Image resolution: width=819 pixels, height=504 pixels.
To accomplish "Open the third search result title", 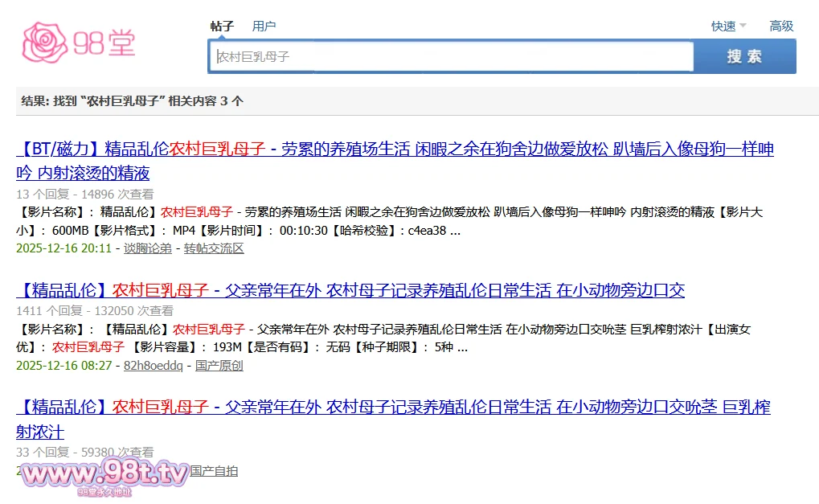I will pos(392,408).
